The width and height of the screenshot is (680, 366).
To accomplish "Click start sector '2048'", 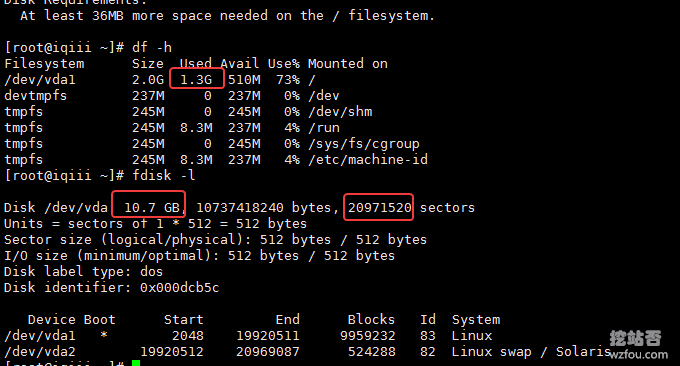I will click(x=188, y=336).
